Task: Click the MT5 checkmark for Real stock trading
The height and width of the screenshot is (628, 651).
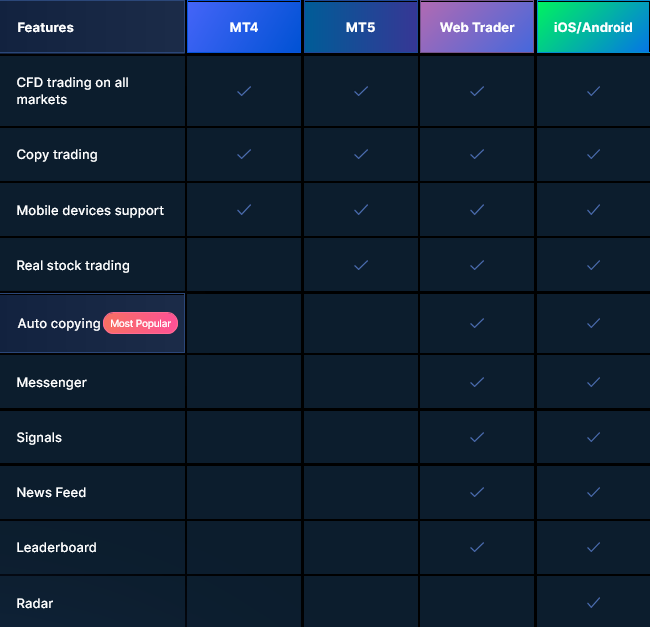Action: (x=361, y=265)
